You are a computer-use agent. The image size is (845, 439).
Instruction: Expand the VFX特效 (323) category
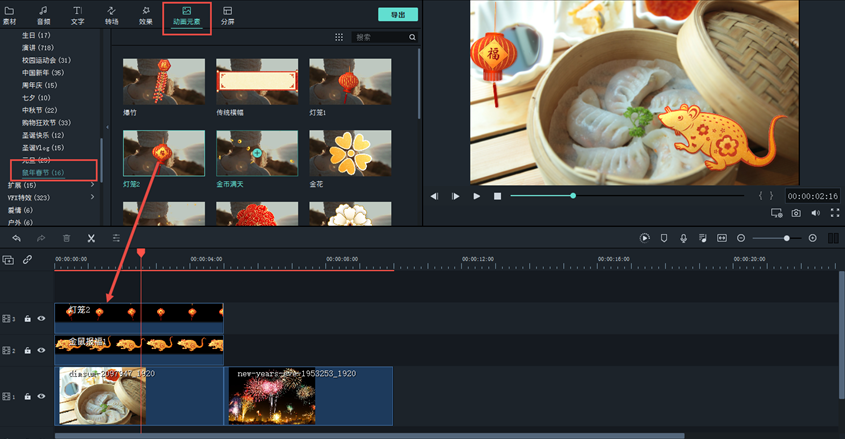(x=93, y=198)
